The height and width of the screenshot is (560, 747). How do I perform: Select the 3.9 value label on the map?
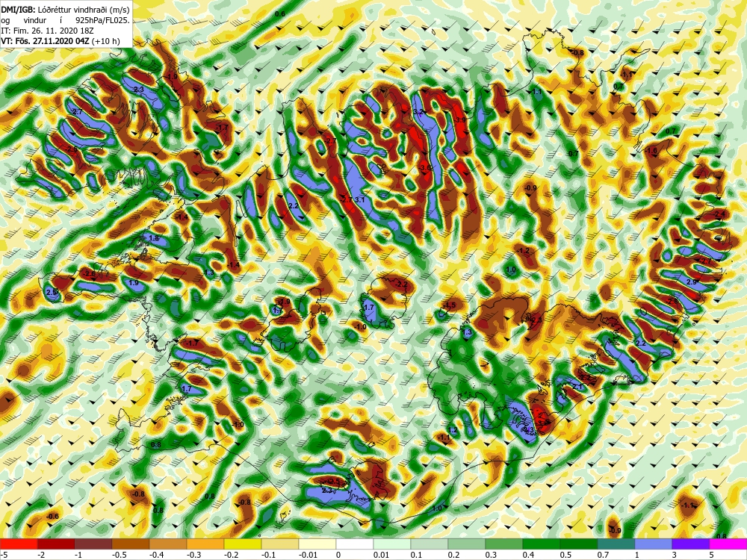(x=460, y=120)
